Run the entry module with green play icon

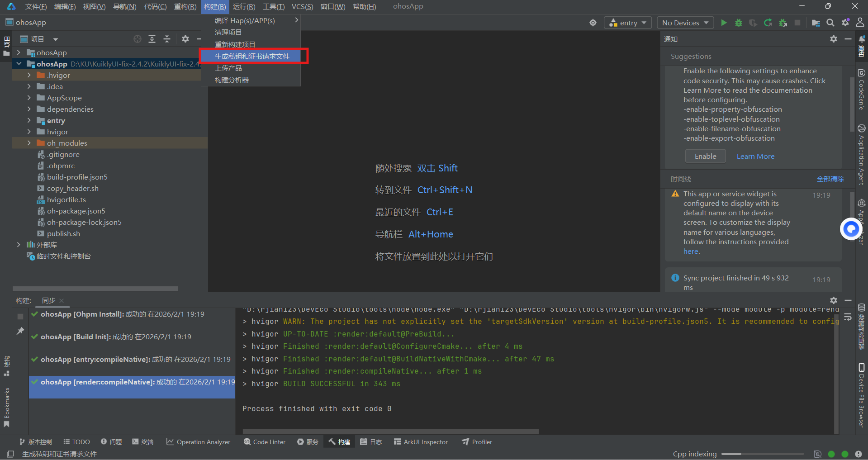pyautogui.click(x=724, y=23)
